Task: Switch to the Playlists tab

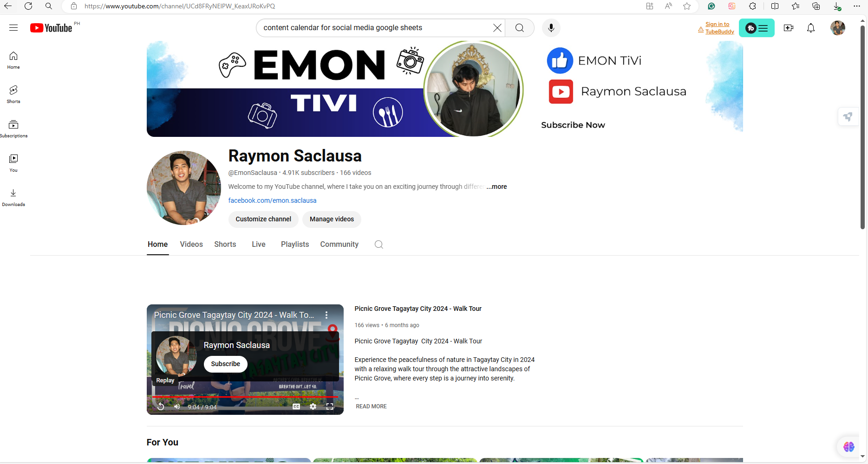Action: [295, 245]
